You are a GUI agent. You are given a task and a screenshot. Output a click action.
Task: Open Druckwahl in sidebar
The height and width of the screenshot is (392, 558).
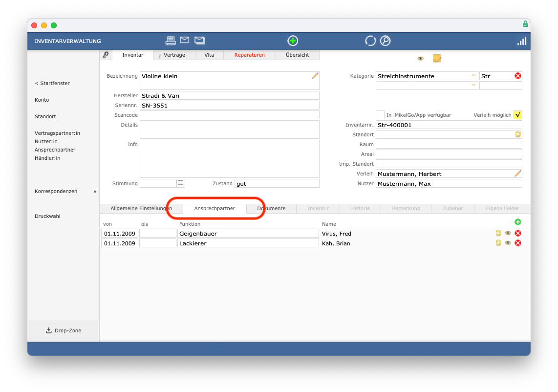pos(47,216)
